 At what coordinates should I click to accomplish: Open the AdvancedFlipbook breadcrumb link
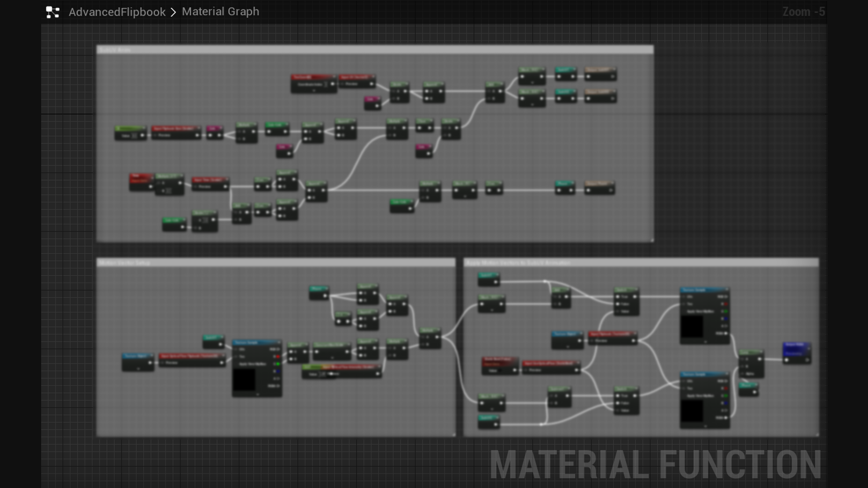[x=117, y=12]
